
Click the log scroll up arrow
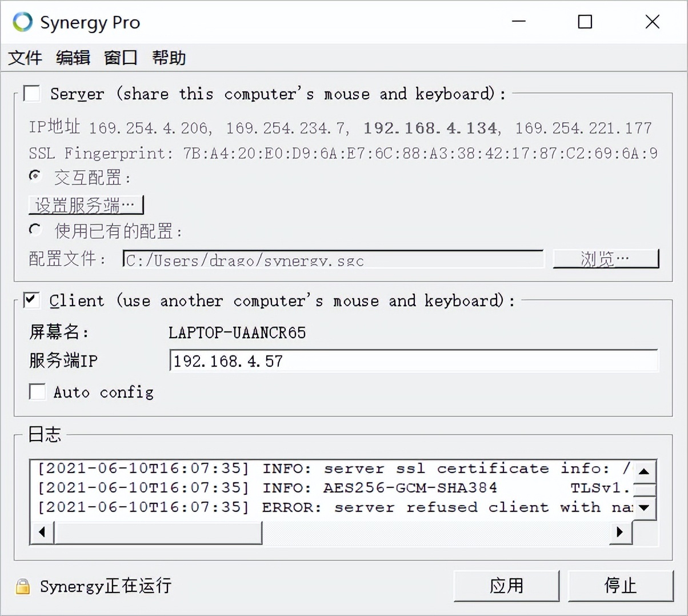pos(644,471)
